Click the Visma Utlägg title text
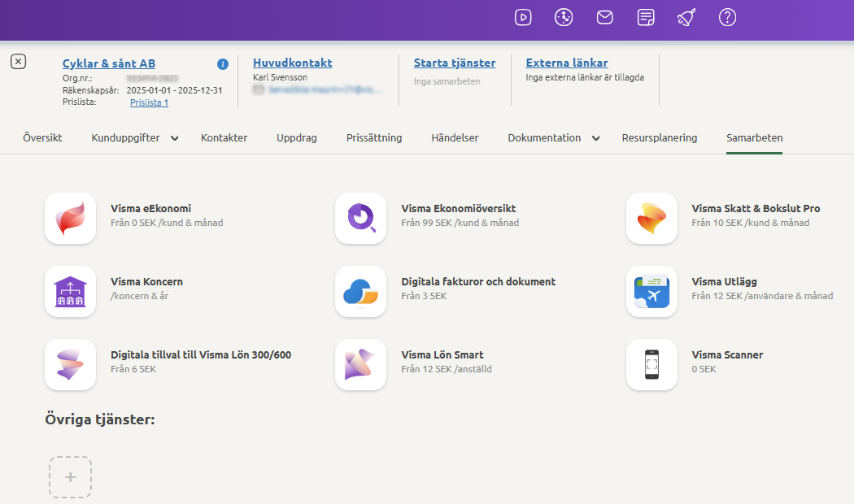The height and width of the screenshot is (504, 854). [x=725, y=281]
